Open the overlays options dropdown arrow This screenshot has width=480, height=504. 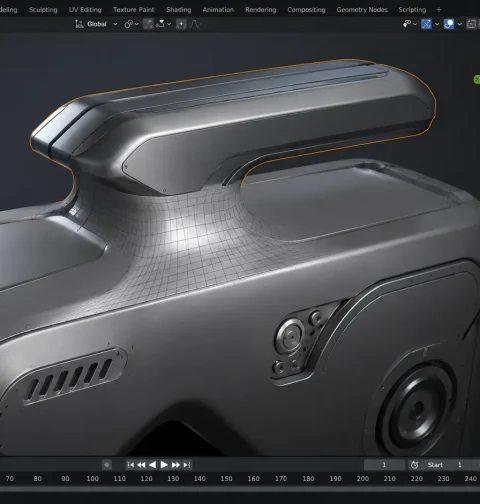point(460,24)
